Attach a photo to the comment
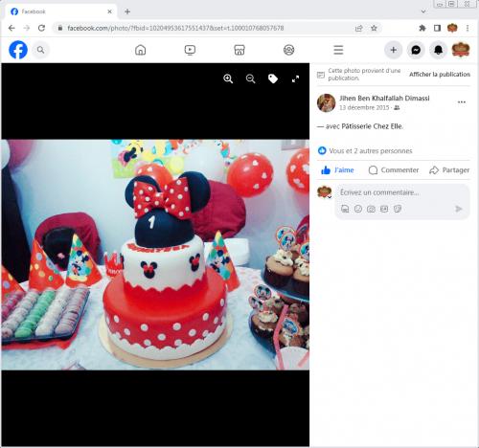The height and width of the screenshot is (448, 479). pyautogui.click(x=371, y=209)
